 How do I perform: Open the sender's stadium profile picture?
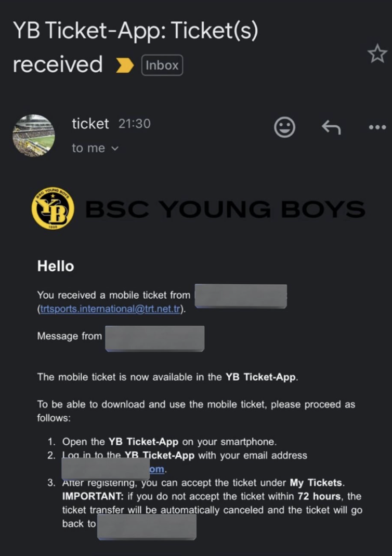click(x=34, y=136)
